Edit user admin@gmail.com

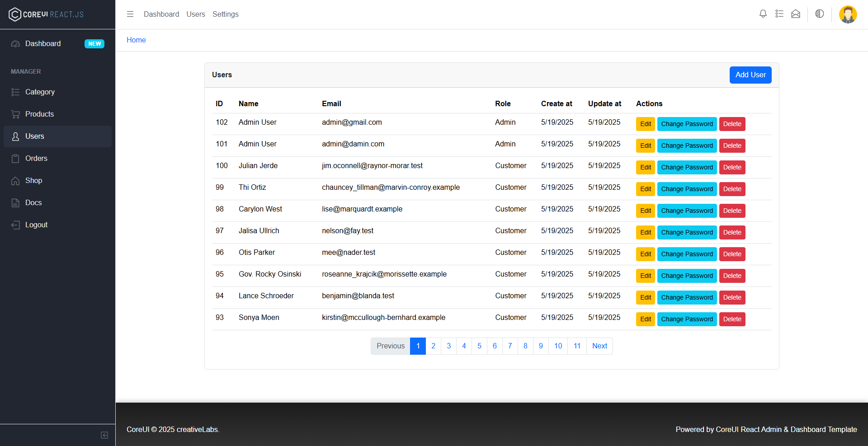646,124
